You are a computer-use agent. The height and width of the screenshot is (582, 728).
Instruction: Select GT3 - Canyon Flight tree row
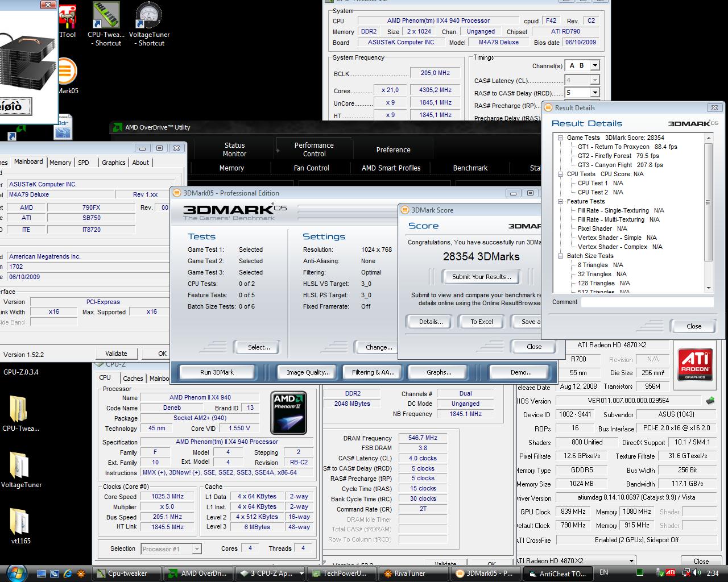click(x=620, y=165)
